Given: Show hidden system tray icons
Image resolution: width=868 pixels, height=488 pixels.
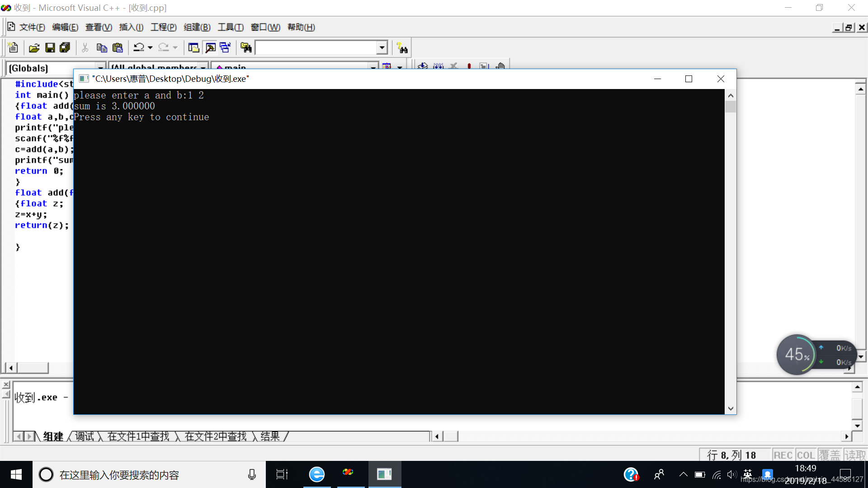Looking at the screenshot, I should click(x=683, y=474).
